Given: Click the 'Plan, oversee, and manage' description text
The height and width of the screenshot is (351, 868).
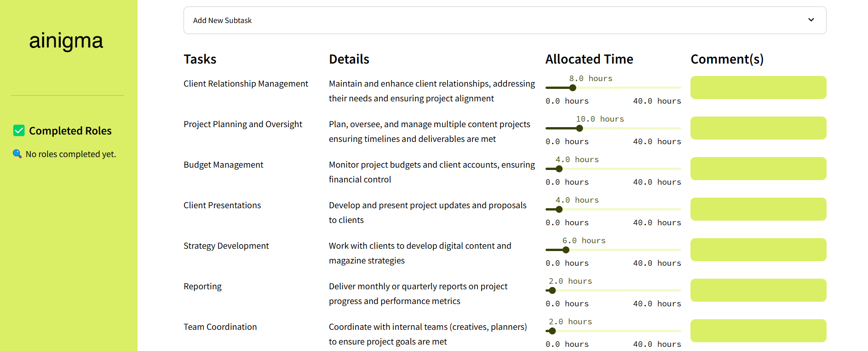Looking at the screenshot, I should tap(430, 131).
